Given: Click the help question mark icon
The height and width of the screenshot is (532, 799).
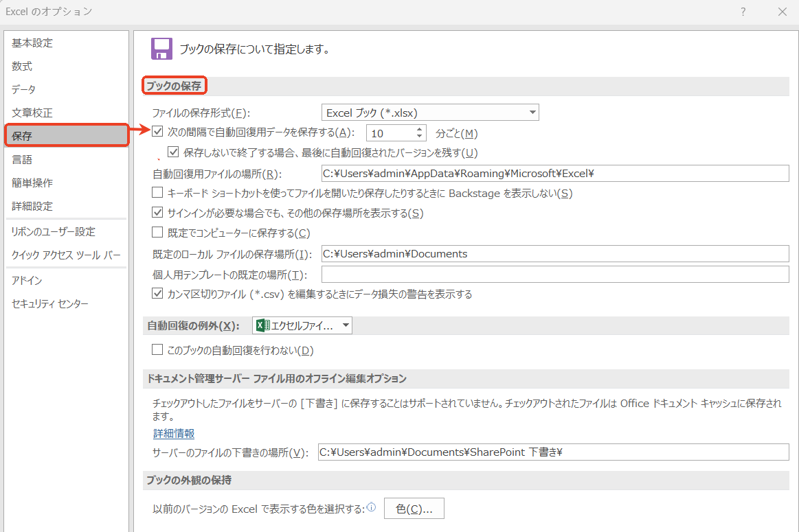Looking at the screenshot, I should pos(743,12).
